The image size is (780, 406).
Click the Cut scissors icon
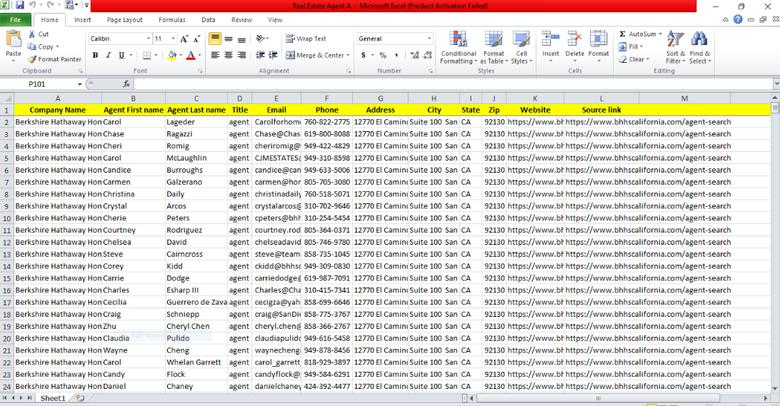click(33, 34)
